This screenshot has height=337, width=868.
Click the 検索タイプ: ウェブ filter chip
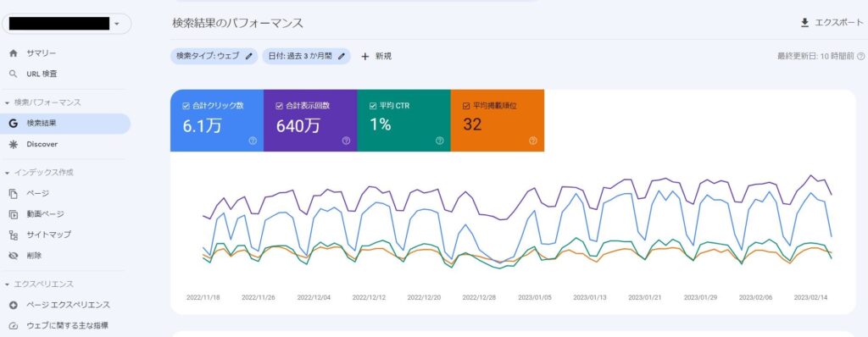pyautogui.click(x=214, y=56)
